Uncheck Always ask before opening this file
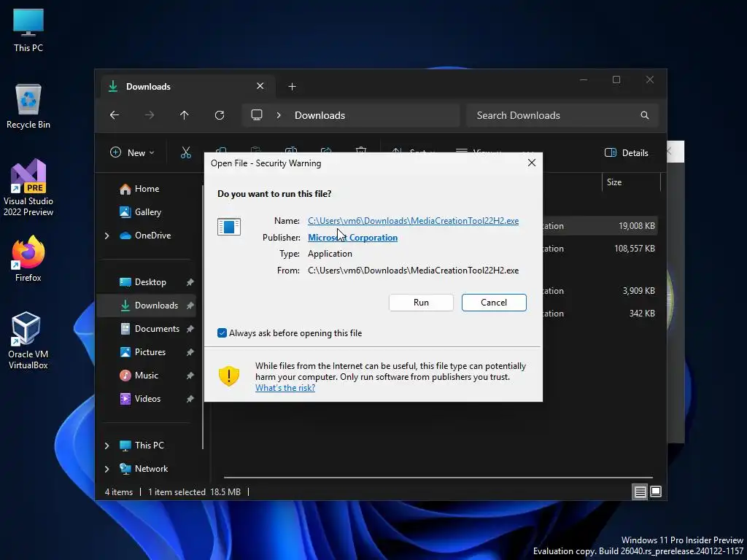The height and width of the screenshot is (560, 747). click(x=222, y=332)
